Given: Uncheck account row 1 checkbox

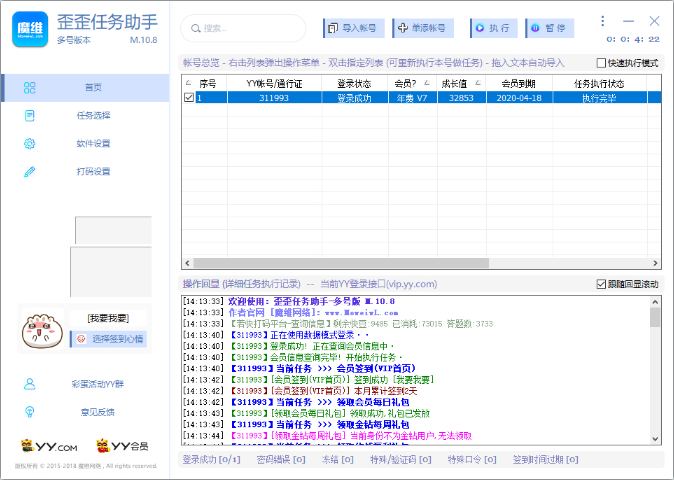Looking at the screenshot, I should (x=189, y=98).
